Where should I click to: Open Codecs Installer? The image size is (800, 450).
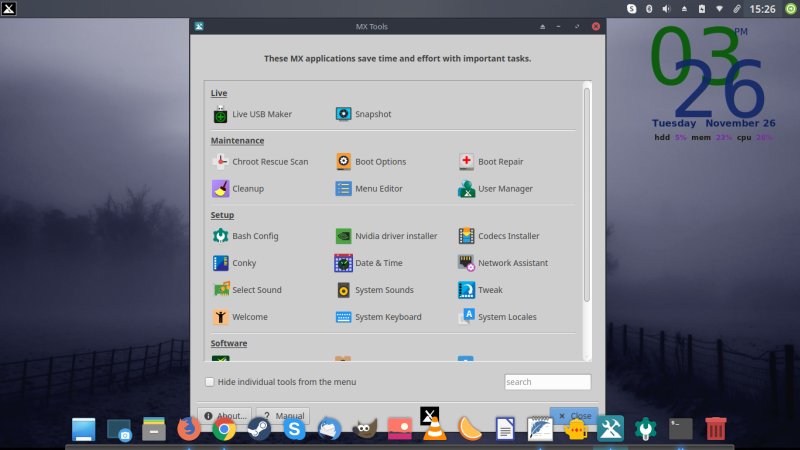pyautogui.click(x=498, y=236)
